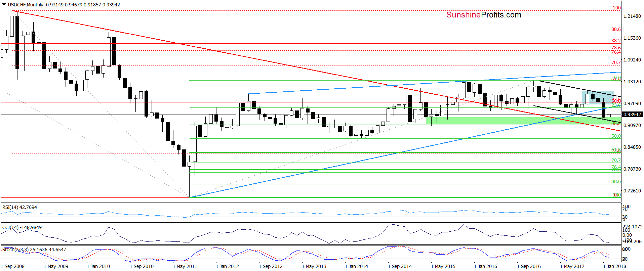Viewport: 644px width, 271px height.
Task: Click the 1 Jan 2018 date label
Action: (614, 266)
